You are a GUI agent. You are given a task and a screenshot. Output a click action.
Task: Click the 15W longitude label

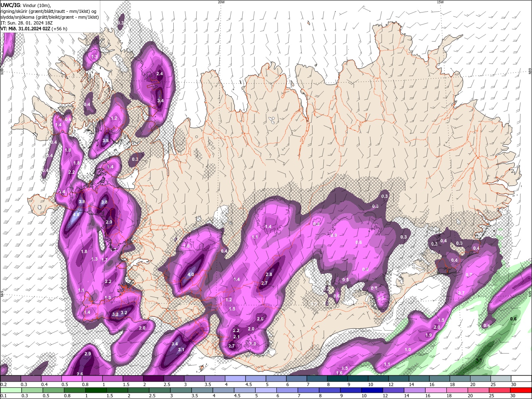tap(440, 2)
